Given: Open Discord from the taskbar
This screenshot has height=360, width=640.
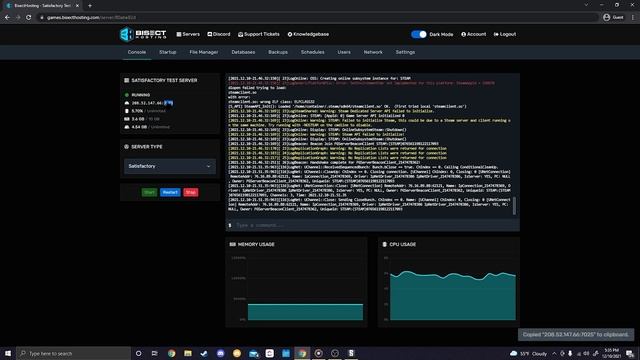Looking at the screenshot, I should pyautogui.click(x=220, y=353).
